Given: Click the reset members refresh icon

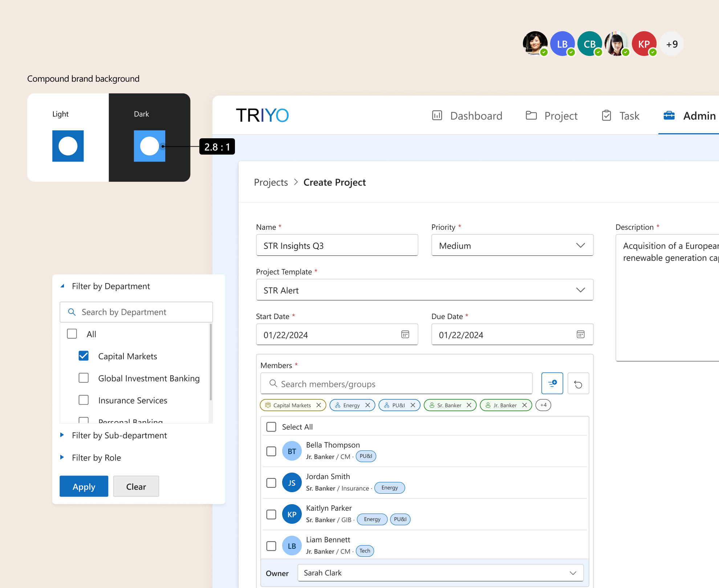Looking at the screenshot, I should (578, 384).
